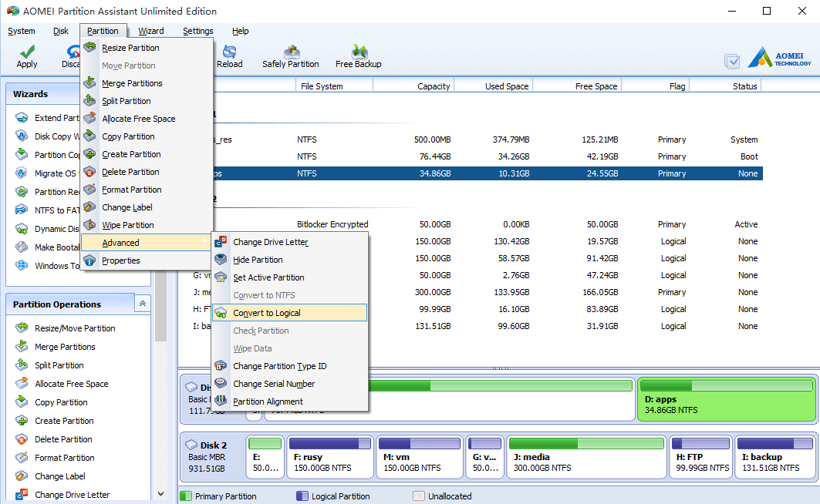
Task: Select the M: vm partition block
Action: [x=420, y=457]
